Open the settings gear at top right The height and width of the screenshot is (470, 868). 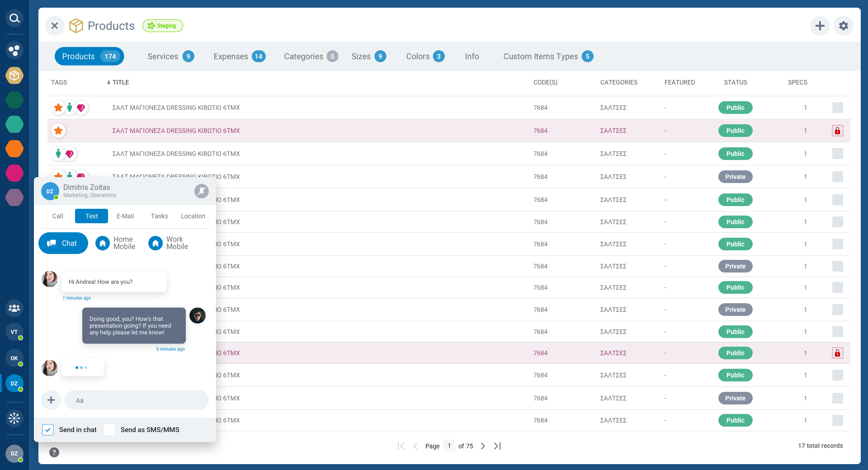tap(843, 26)
